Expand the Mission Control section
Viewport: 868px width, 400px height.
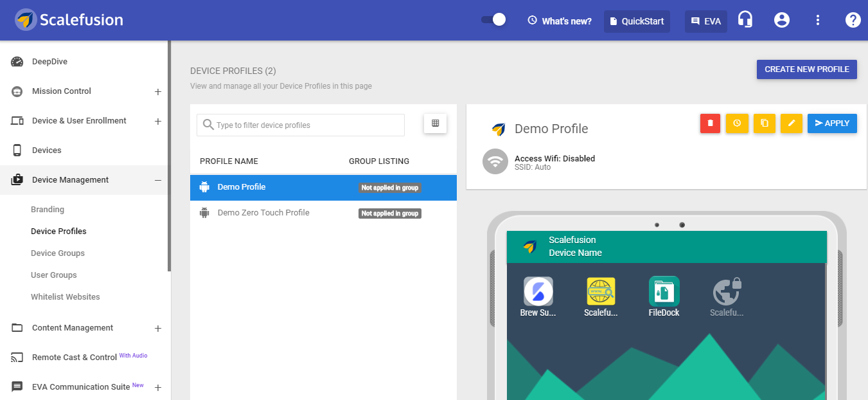click(x=158, y=91)
